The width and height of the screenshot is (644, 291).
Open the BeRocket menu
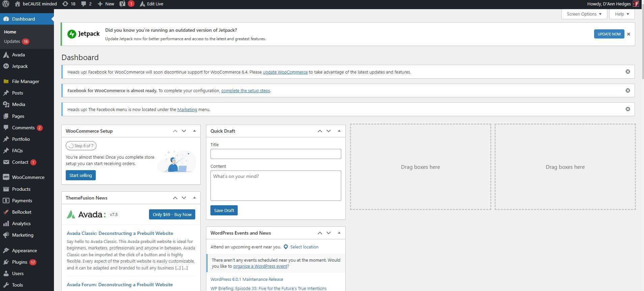pos(27,212)
